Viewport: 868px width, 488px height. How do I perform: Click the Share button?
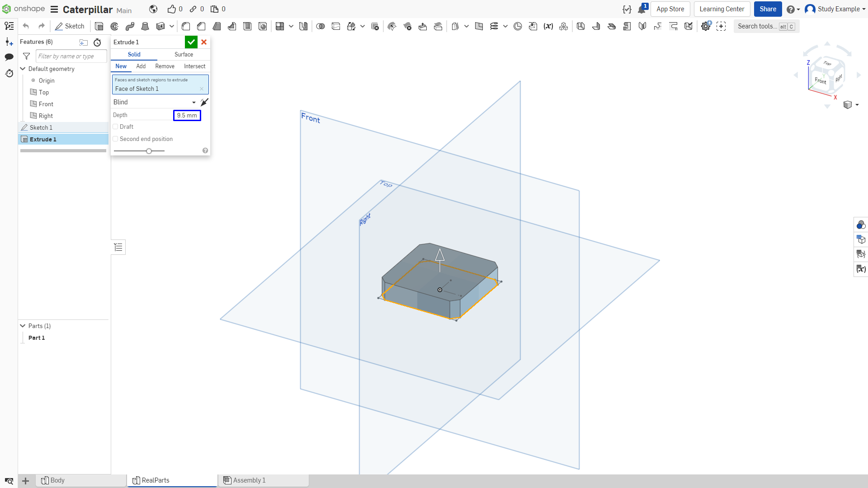point(768,9)
